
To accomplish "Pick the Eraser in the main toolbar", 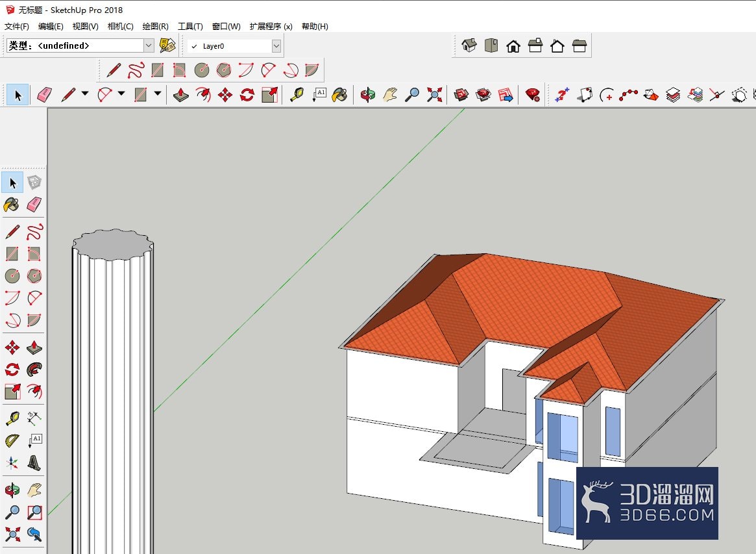I will click(x=44, y=95).
